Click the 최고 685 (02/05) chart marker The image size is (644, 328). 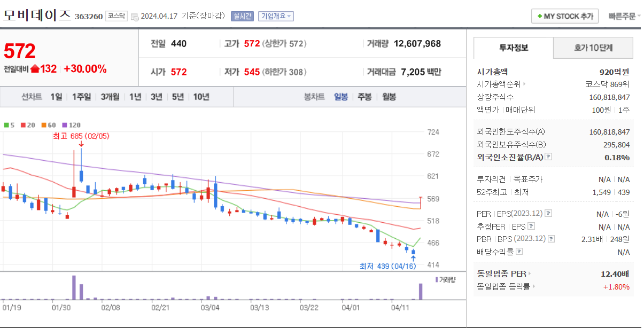pyautogui.click(x=81, y=136)
